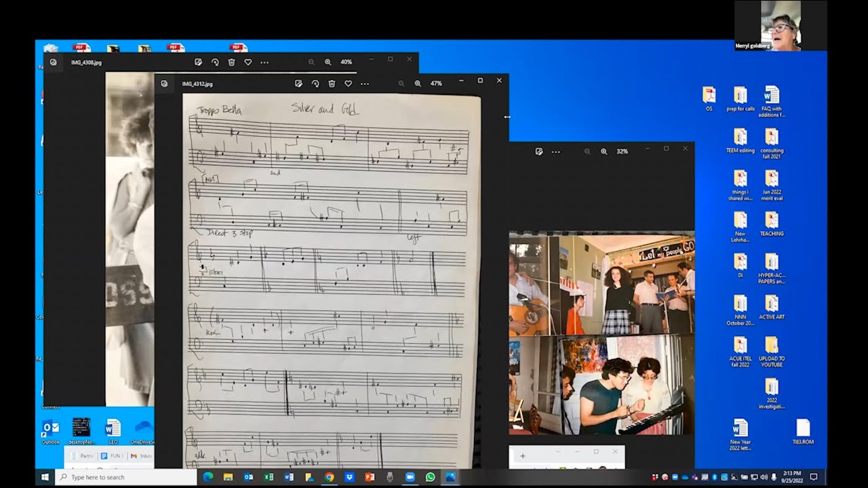The height and width of the screenshot is (488, 868).
Task: Open Zoom from the taskbar
Action: 410,477
